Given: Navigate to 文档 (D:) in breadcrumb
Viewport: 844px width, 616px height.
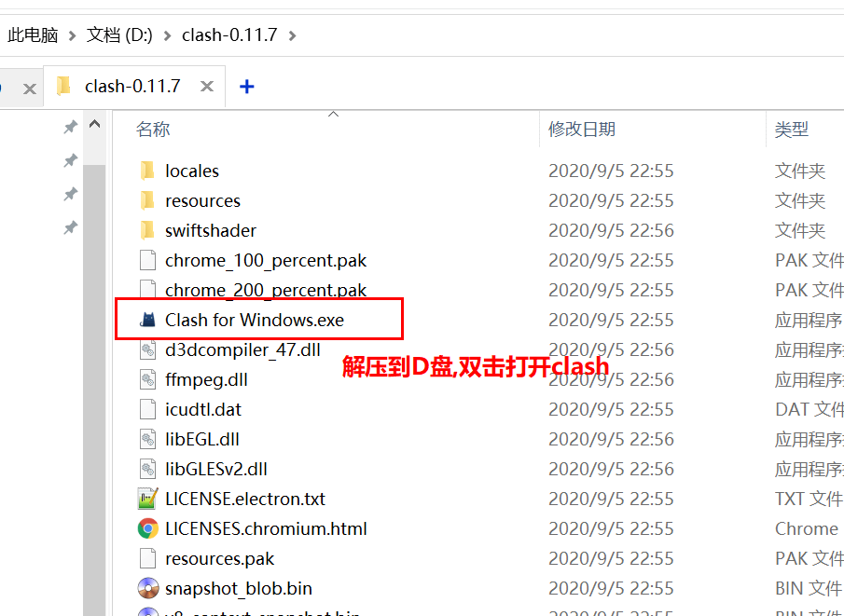Looking at the screenshot, I should (119, 35).
